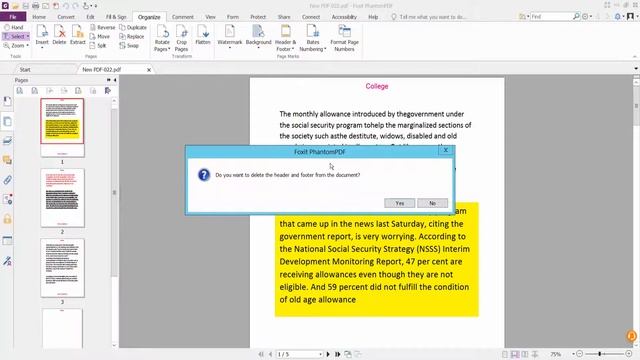
Task: Switch to the Convert ribbon tab
Action: point(66,17)
